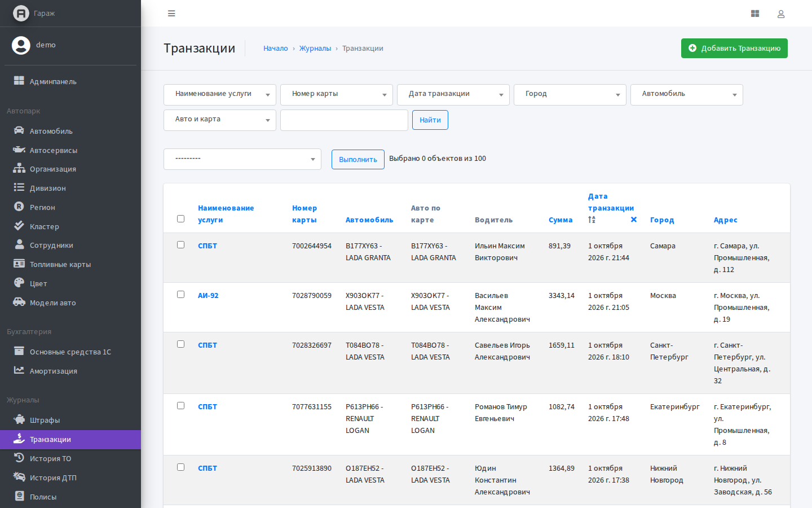Sort by the Сумма column header
The height and width of the screenshot is (508, 812).
tap(561, 220)
